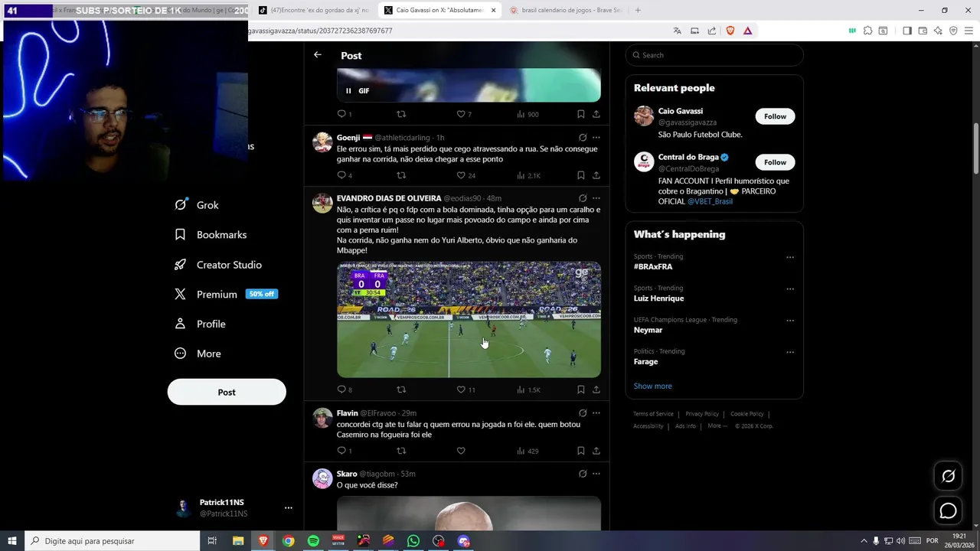Image resolution: width=980 pixels, height=551 pixels.
Task: Click Show more under What's happening
Action: click(x=652, y=386)
